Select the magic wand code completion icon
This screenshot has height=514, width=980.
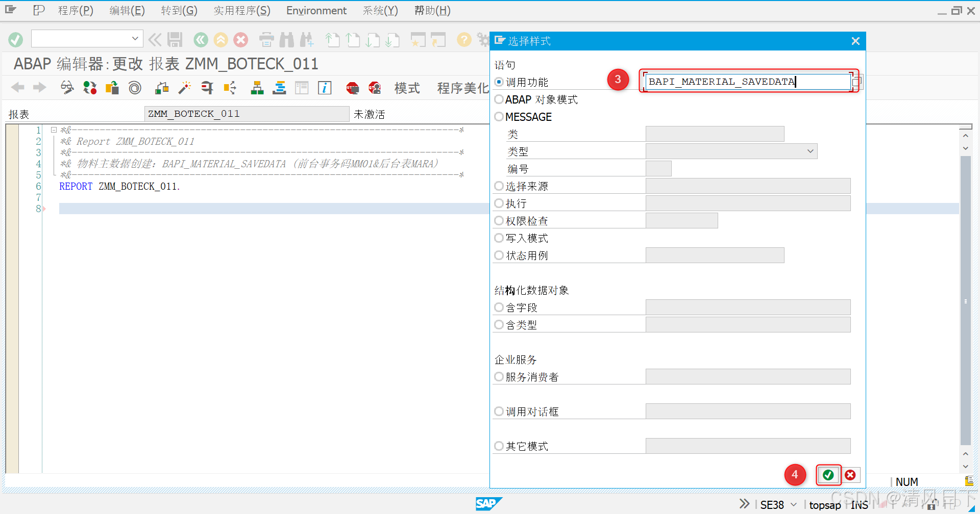pyautogui.click(x=184, y=88)
